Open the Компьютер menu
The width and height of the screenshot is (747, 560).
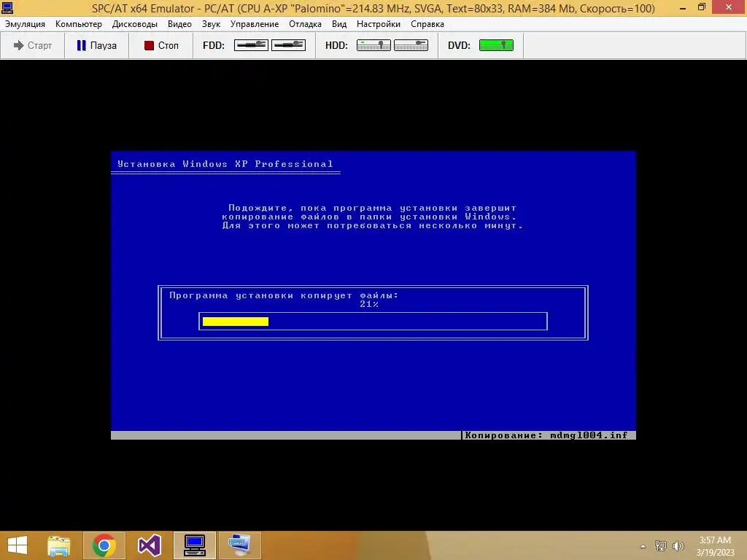click(x=79, y=24)
